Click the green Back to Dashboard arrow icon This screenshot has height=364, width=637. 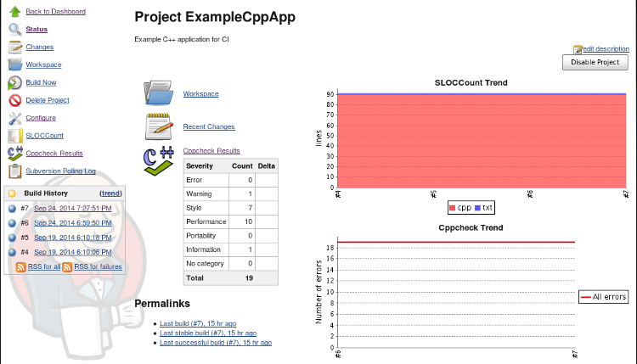pyautogui.click(x=14, y=11)
